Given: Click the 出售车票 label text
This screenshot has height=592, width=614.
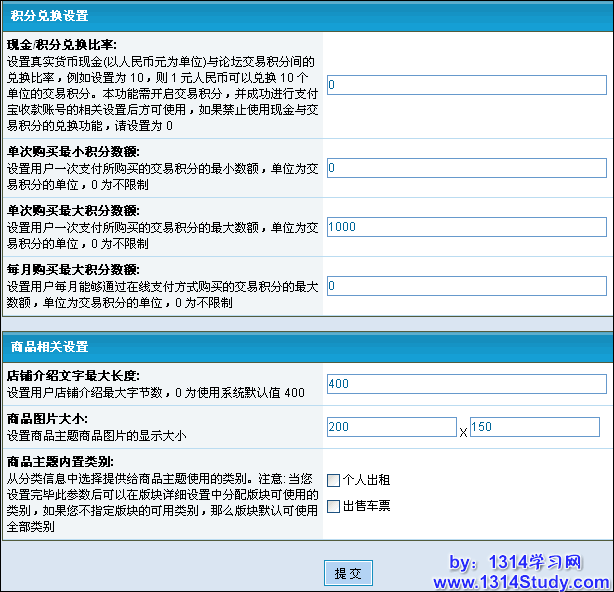Looking at the screenshot, I should pos(366,506).
